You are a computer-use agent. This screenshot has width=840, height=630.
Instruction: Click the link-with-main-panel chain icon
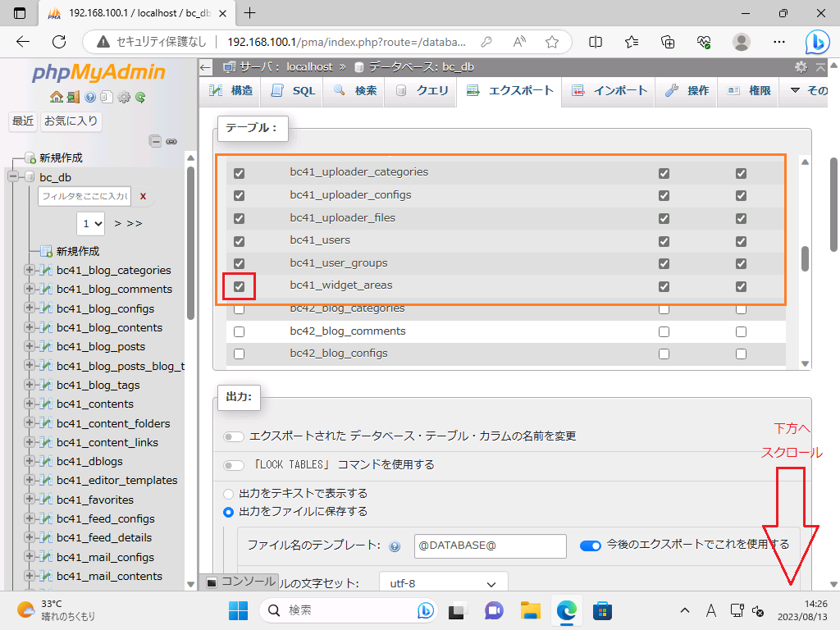tap(171, 141)
